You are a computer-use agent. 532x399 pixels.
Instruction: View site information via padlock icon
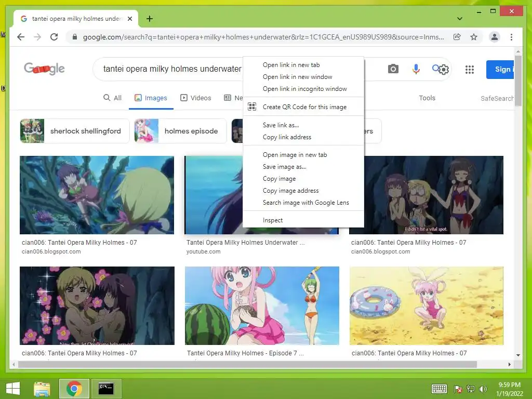tap(75, 37)
